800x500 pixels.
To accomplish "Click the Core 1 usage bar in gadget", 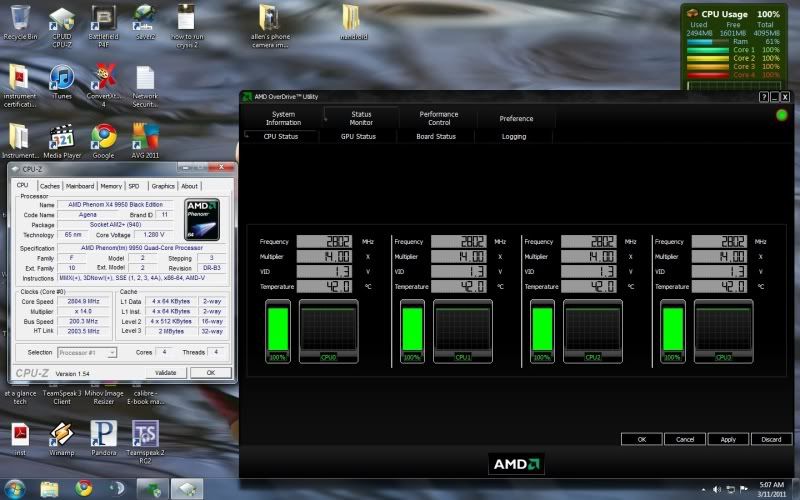I will click(708, 50).
